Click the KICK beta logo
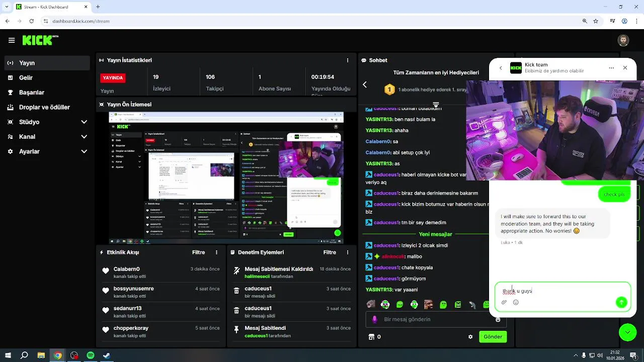This screenshot has width=644, height=362. [x=40, y=40]
